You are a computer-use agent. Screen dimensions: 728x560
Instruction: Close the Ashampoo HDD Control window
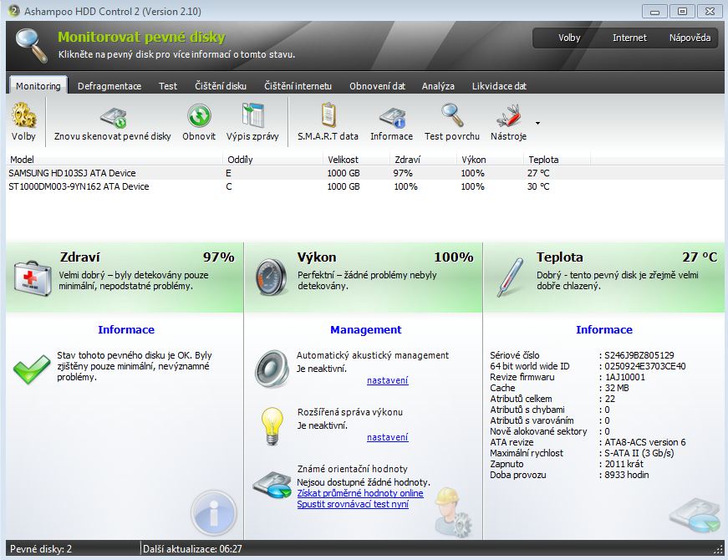[x=710, y=11]
